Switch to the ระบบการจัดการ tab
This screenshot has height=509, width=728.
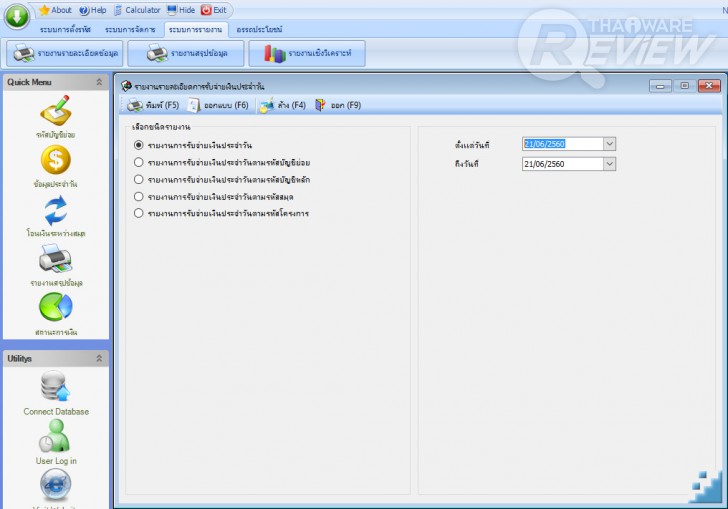pos(130,30)
